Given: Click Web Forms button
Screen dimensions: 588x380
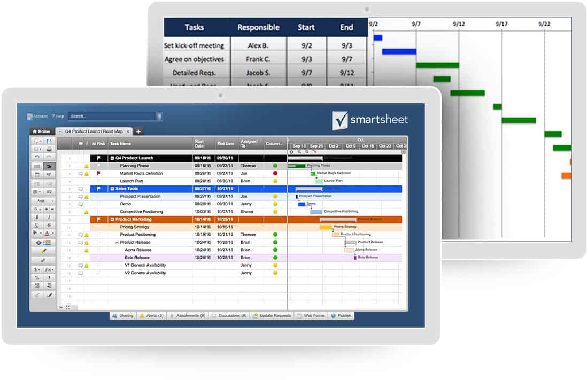Looking at the screenshot, I should 311,316.
